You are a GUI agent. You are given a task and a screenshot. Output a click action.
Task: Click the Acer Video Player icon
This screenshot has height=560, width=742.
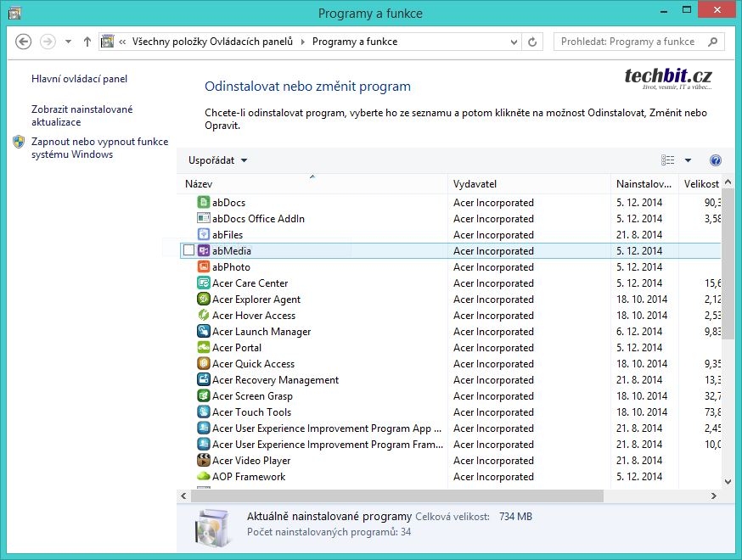(x=204, y=460)
